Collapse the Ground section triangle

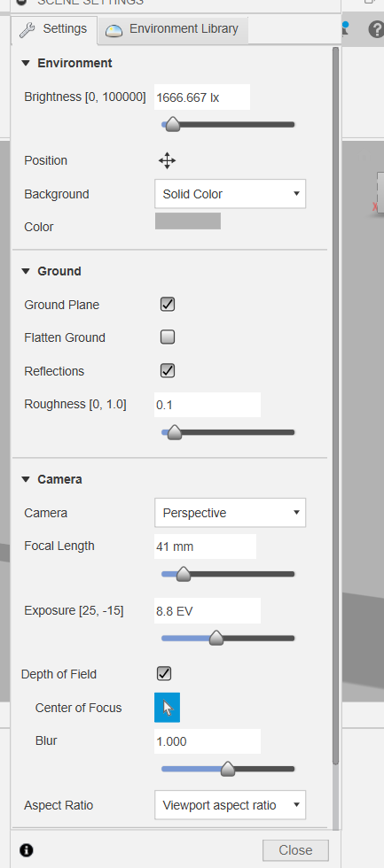click(26, 271)
